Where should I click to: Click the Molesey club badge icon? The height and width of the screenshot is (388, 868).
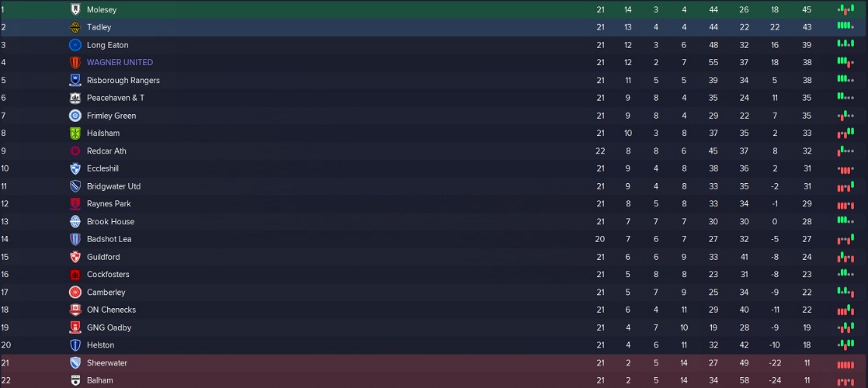[x=75, y=9]
